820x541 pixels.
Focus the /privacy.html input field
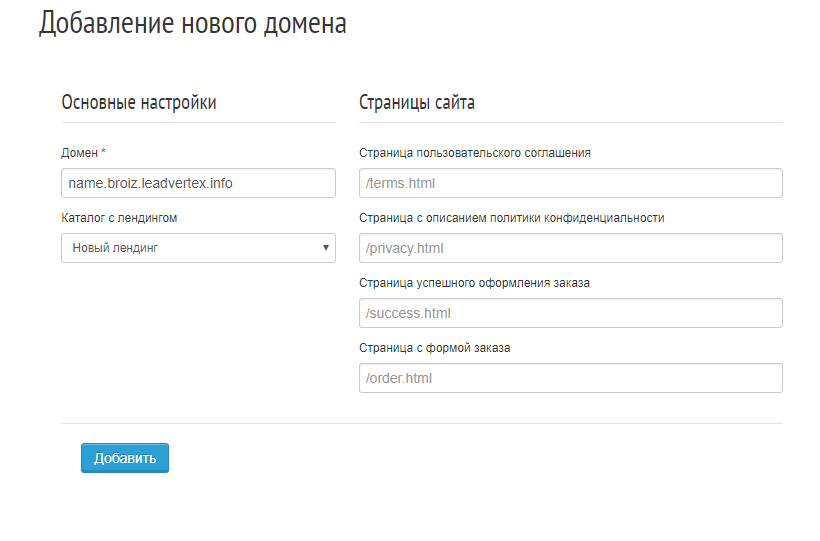(571, 248)
